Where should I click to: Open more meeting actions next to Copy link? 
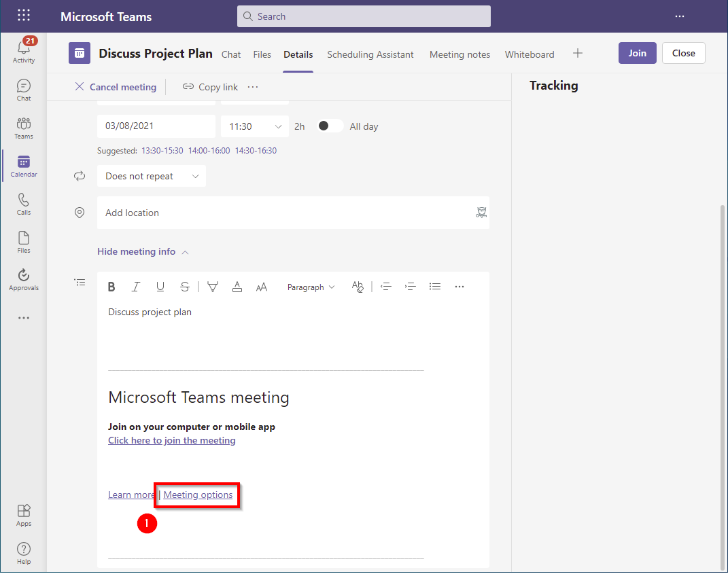point(253,87)
